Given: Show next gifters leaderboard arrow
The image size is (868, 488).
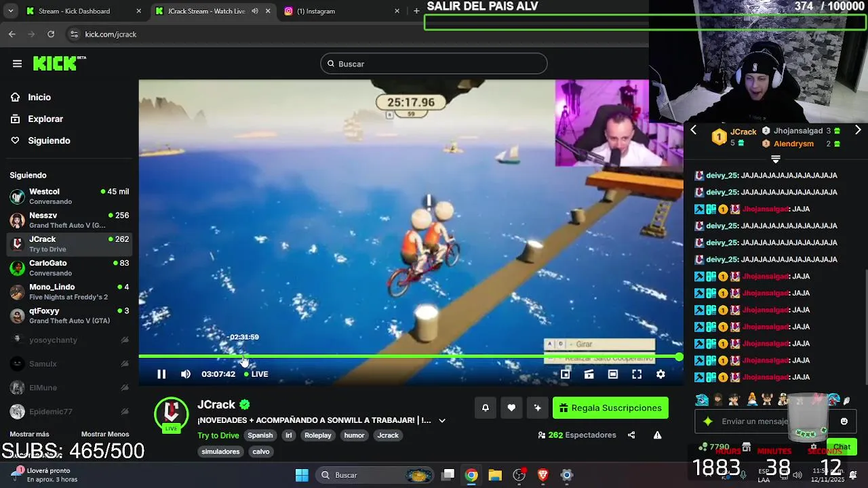Looking at the screenshot, I should tap(858, 129).
